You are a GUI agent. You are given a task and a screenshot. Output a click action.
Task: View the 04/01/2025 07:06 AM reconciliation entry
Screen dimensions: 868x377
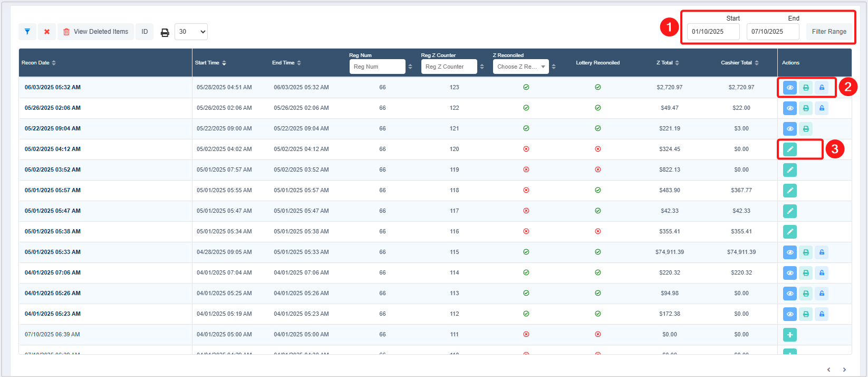(x=789, y=273)
